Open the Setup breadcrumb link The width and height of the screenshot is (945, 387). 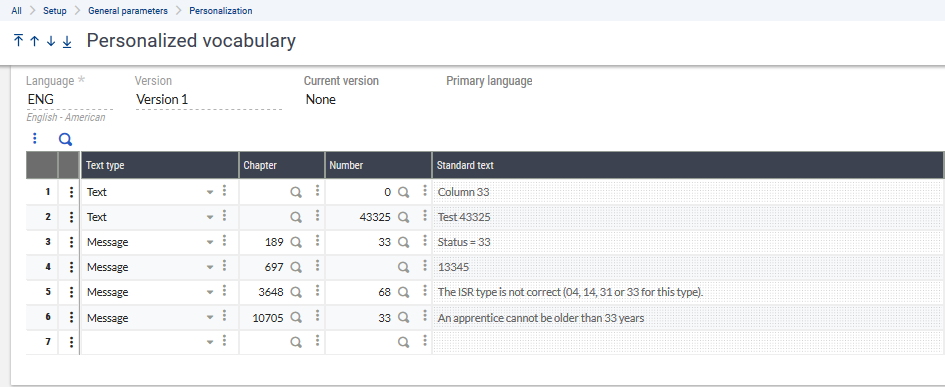click(55, 11)
